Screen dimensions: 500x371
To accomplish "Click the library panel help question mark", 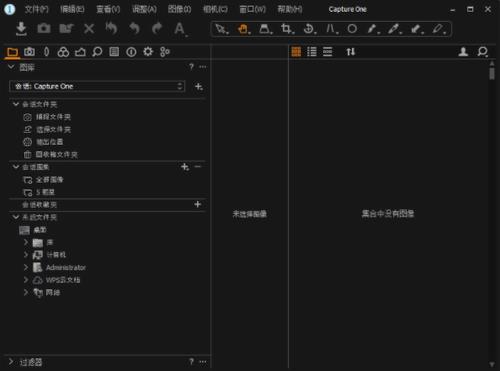I will 191,67.
